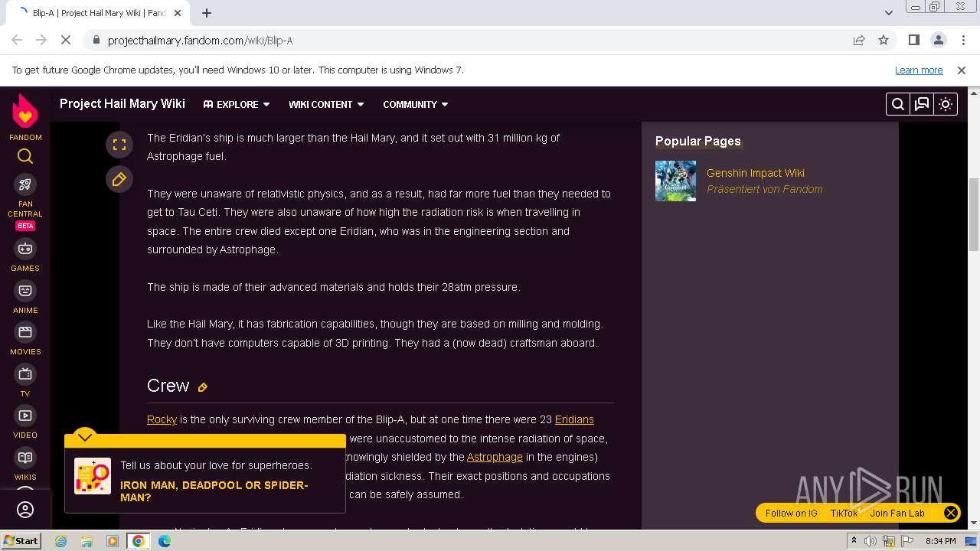Click the BETA badge under Fan Central
The image size is (980, 551).
25,226
